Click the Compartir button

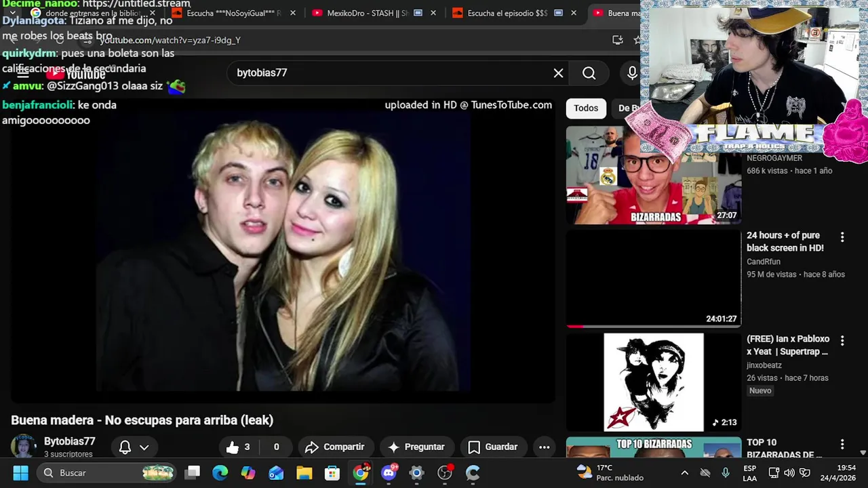click(x=335, y=447)
